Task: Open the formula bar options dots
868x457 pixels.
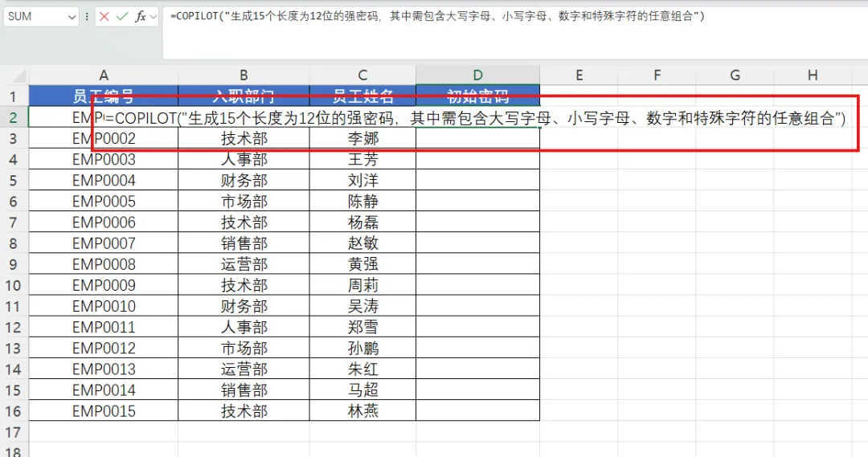Action: [87, 17]
